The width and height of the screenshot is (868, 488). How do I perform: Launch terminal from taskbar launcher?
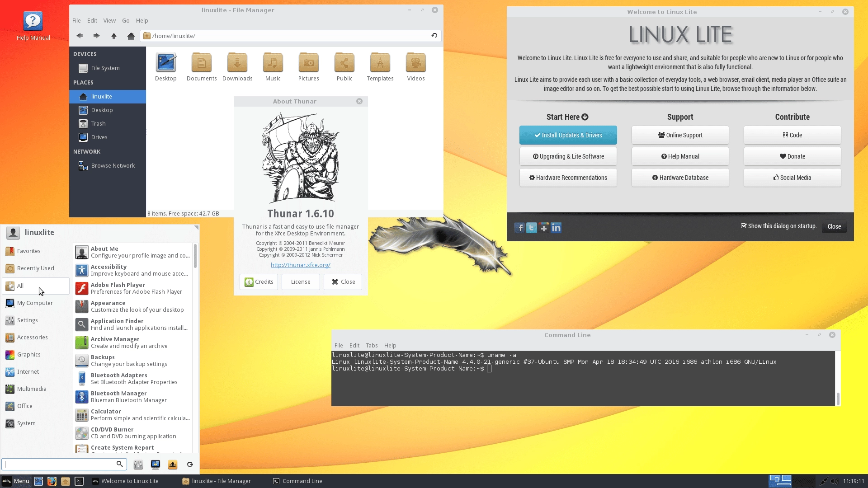click(x=79, y=481)
